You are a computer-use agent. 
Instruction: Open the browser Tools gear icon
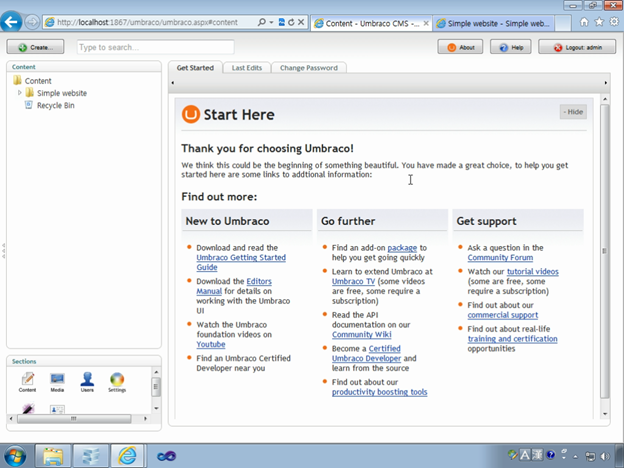point(615,22)
